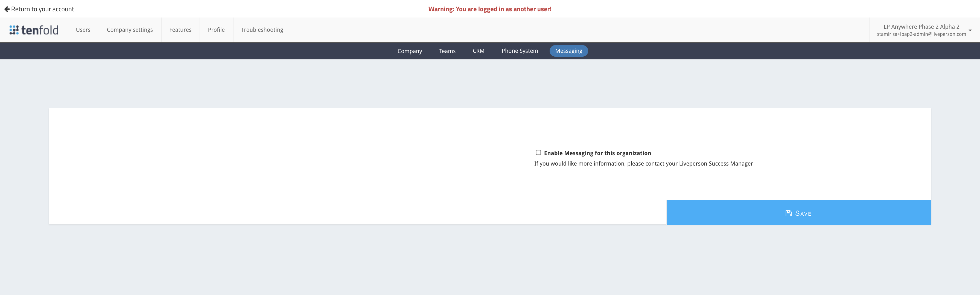
Task: Click Return to your account
Action: point(43,9)
